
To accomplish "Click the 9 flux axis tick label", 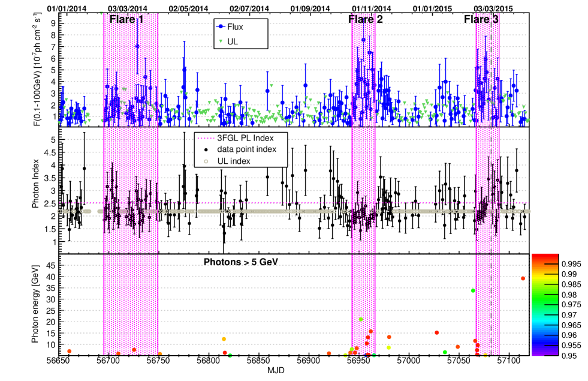I will coord(53,23).
